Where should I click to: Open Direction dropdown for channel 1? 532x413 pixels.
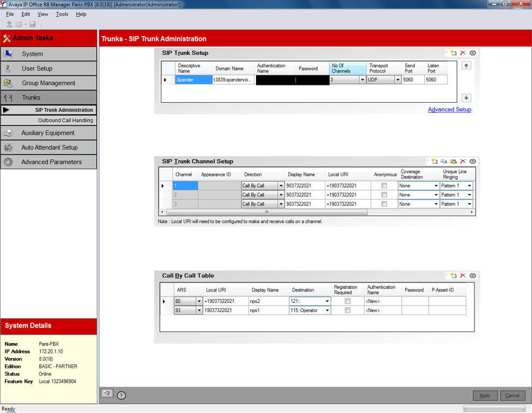281,186
